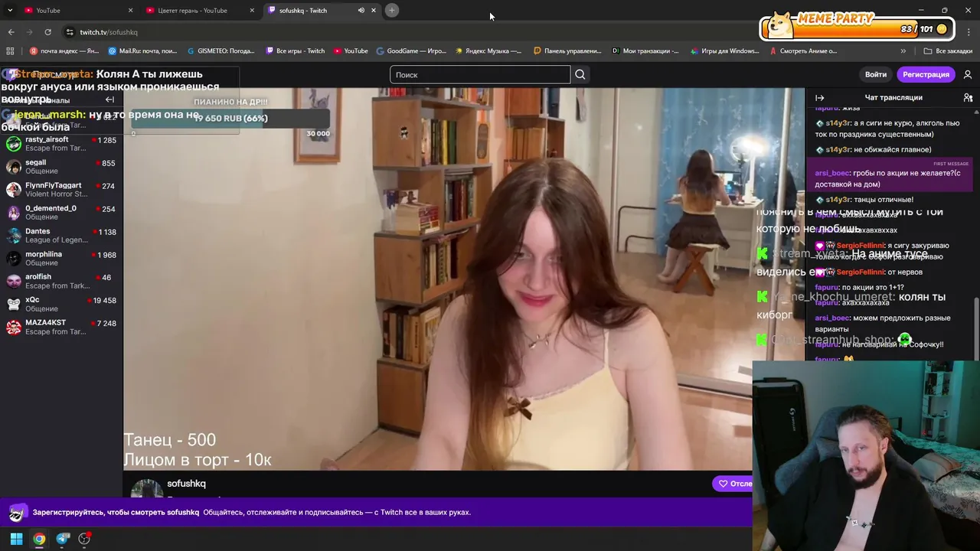Collapse the stream chat panel arrow
The height and width of the screenshot is (551, 980).
819,98
